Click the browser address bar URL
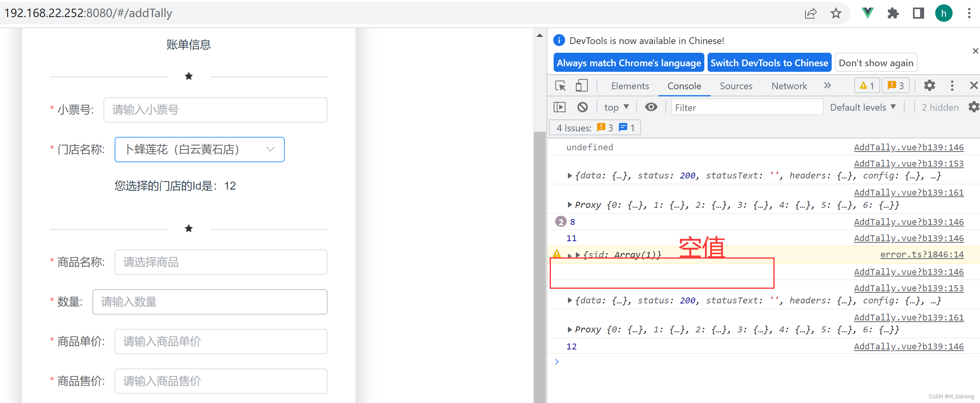This screenshot has height=403, width=980. 88,13
